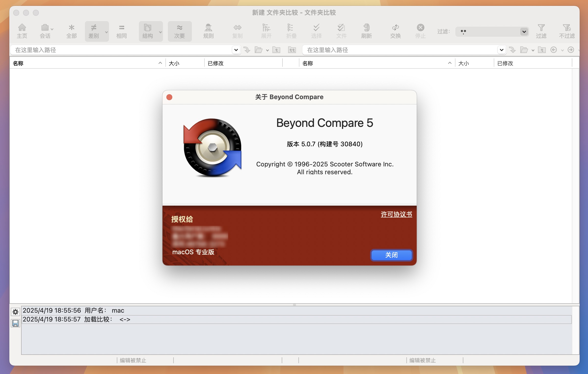Sort right pane by 名称 column
This screenshot has height=374, width=588.
pos(377,63)
